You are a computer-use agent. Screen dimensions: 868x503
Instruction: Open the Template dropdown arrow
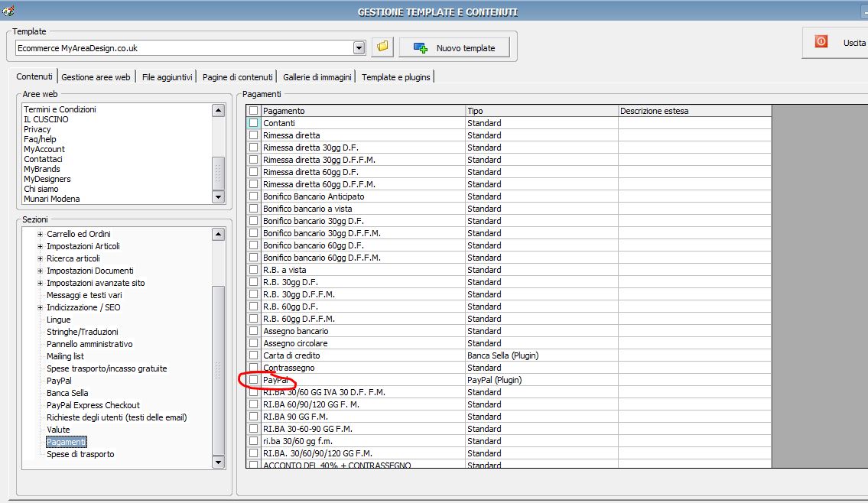pyautogui.click(x=359, y=48)
